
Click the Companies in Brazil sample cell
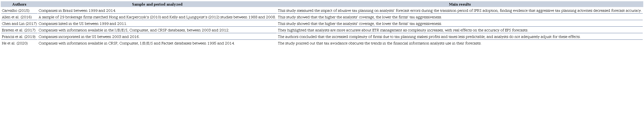[77, 11]
